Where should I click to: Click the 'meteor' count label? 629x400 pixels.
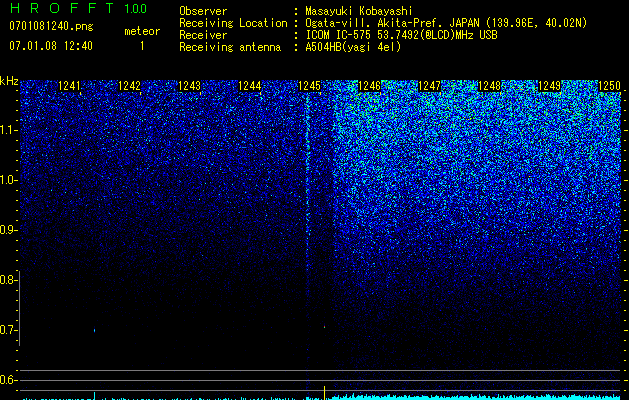(142, 31)
